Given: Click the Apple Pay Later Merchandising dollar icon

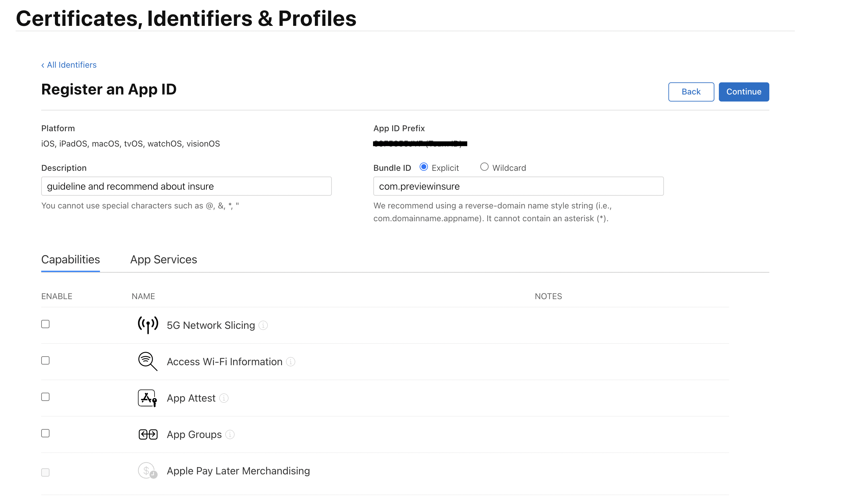Looking at the screenshot, I should click(x=147, y=470).
